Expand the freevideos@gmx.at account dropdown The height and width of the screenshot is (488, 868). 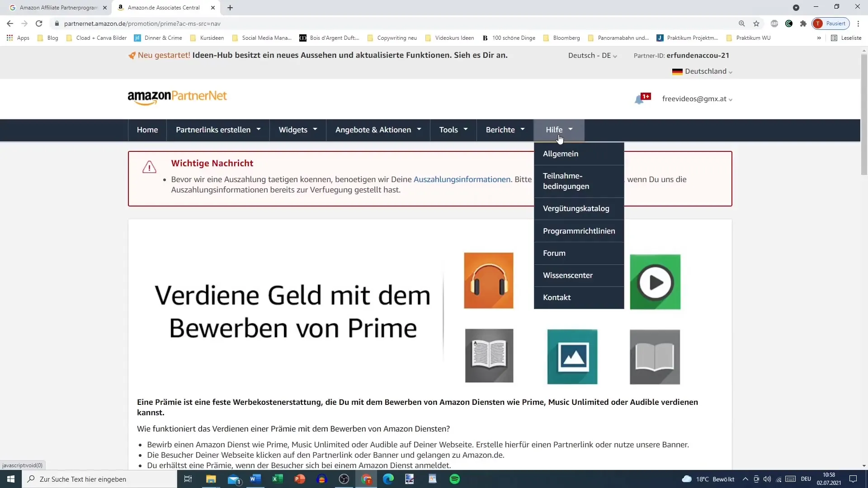(x=697, y=99)
